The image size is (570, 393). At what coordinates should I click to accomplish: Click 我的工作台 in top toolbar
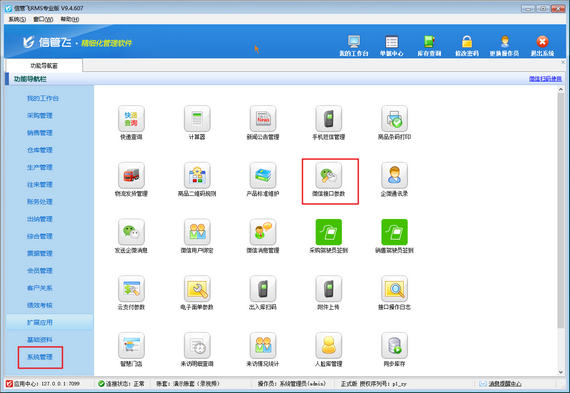click(354, 46)
